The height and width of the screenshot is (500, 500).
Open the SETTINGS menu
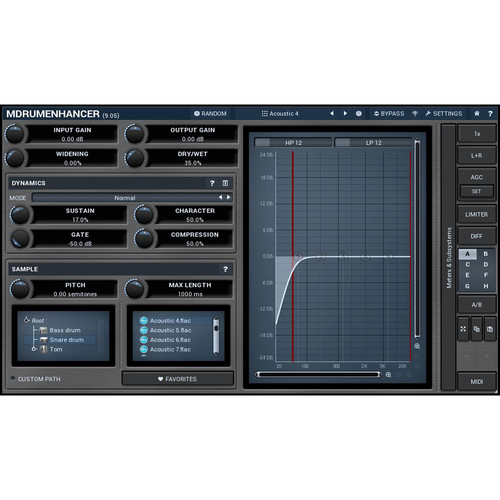(444, 114)
